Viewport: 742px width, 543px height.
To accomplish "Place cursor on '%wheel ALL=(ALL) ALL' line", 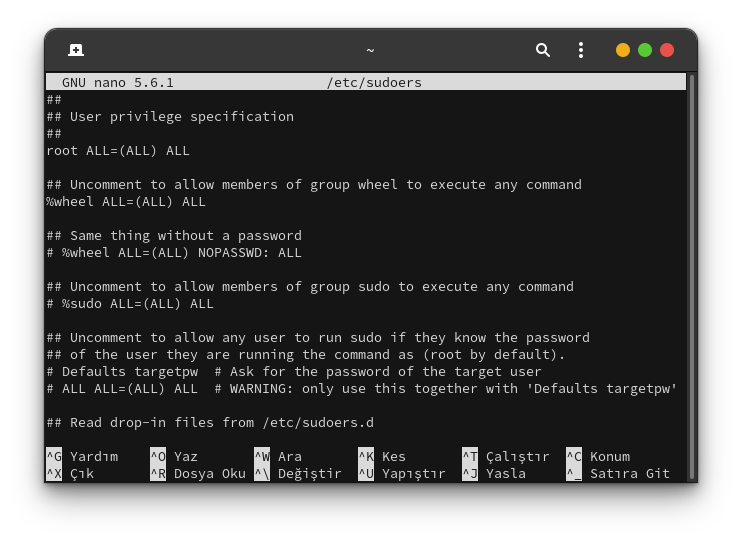I will [x=126, y=202].
